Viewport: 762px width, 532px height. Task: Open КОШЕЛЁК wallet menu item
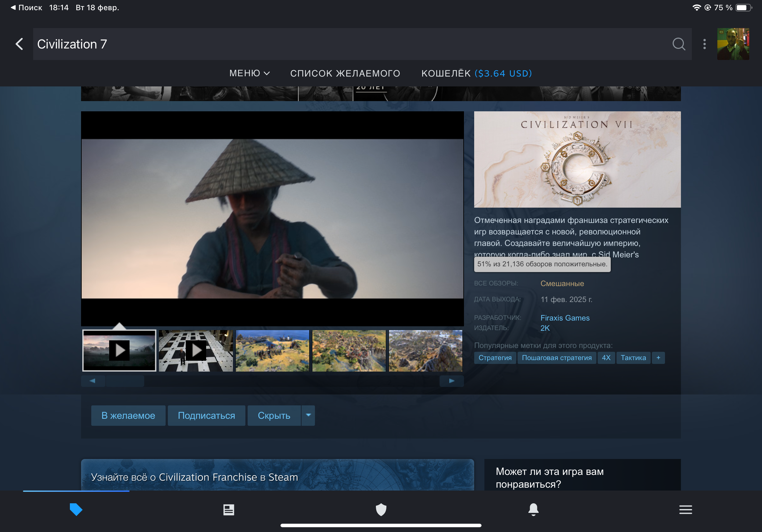476,73
